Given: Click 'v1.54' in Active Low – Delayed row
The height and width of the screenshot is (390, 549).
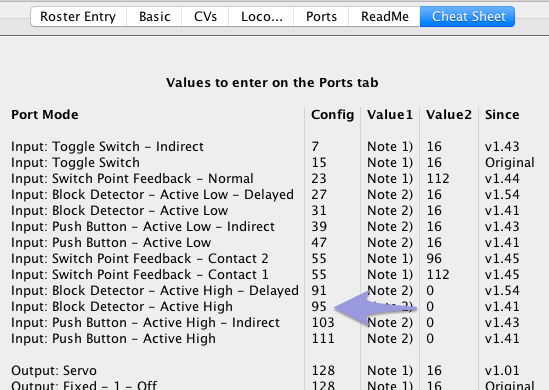Looking at the screenshot, I should pyautogui.click(x=502, y=195).
